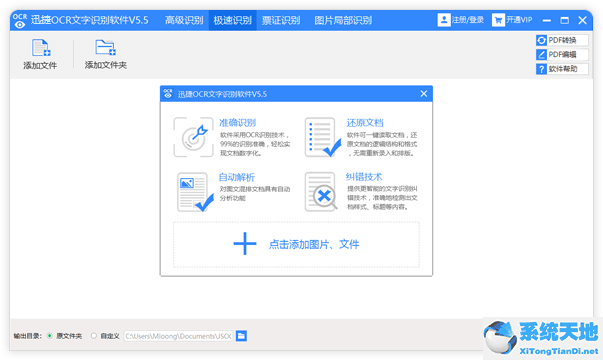Select the 自定义 radio button
603x360 pixels.
click(x=93, y=336)
